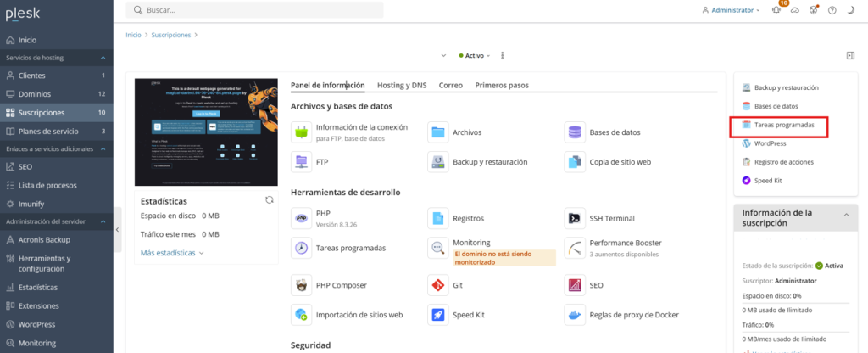Toggle the right sidebar panel visibility

pos(849,55)
